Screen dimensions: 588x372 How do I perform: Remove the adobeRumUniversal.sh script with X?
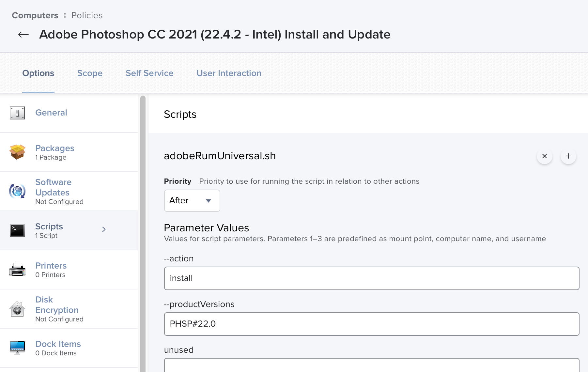[x=545, y=156]
